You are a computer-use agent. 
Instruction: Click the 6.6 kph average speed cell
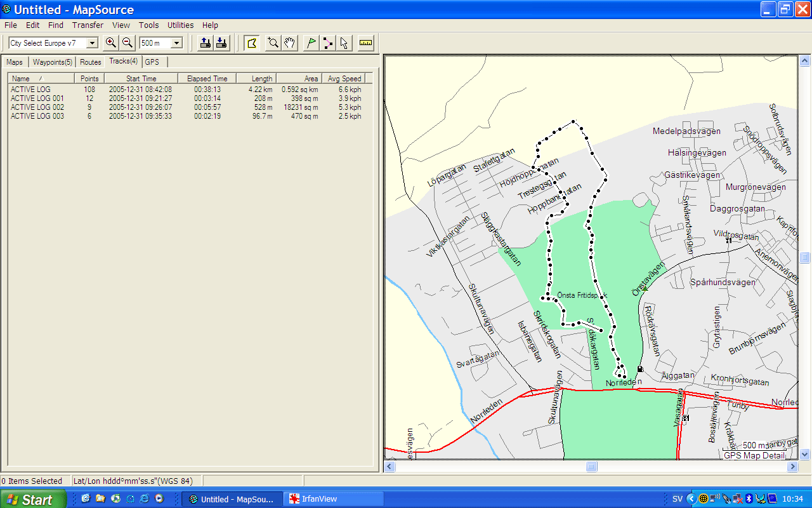[x=350, y=90]
